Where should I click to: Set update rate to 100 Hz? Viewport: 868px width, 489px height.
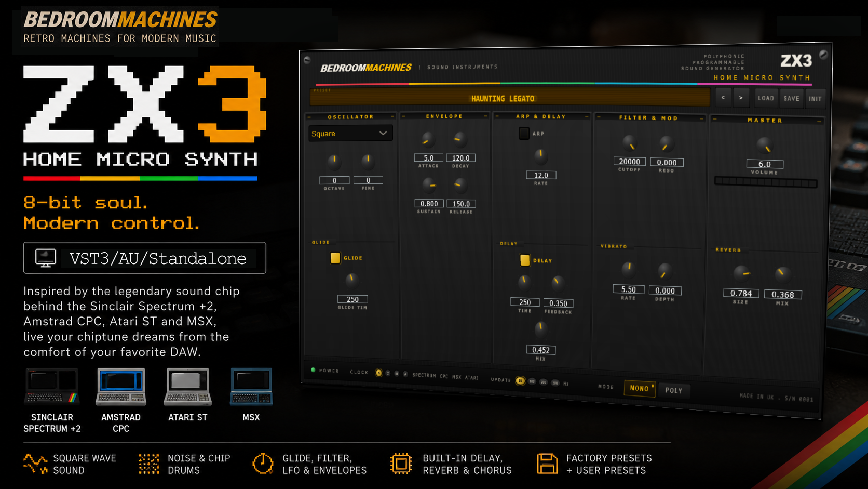point(532,381)
